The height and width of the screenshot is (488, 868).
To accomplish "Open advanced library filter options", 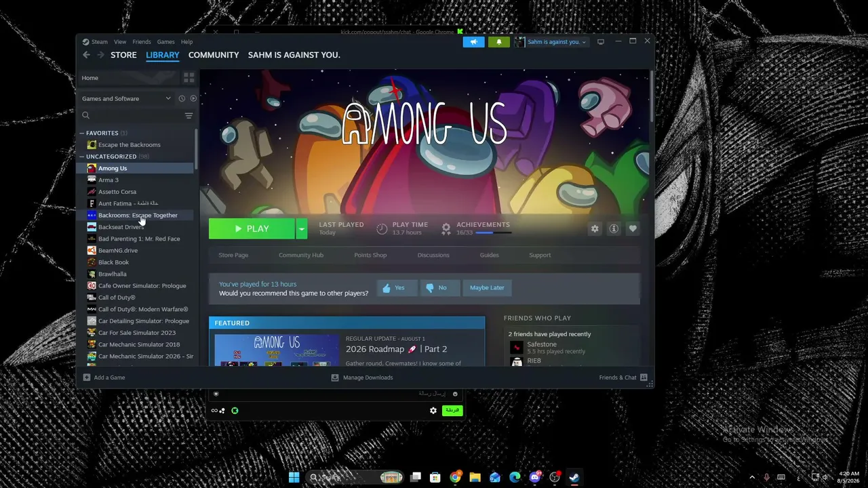I will click(x=189, y=115).
